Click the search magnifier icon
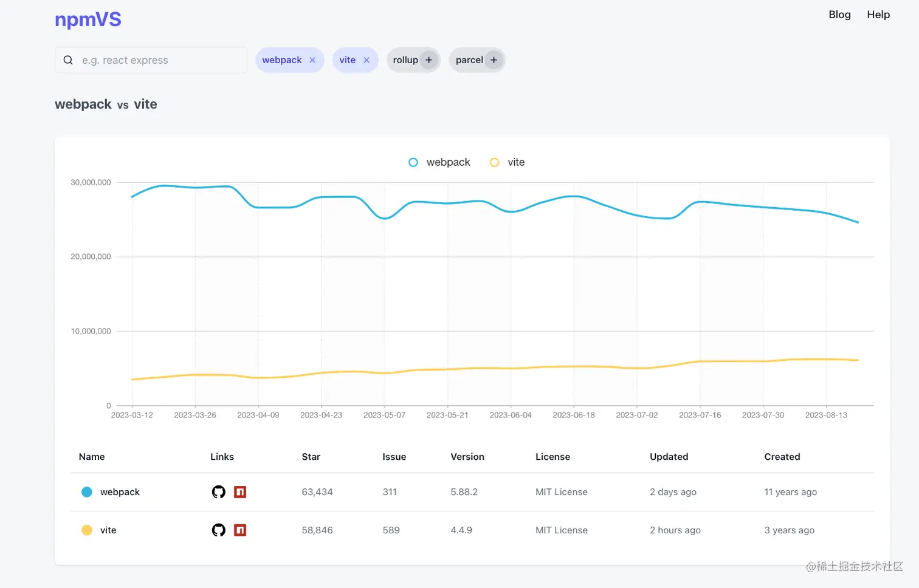The height and width of the screenshot is (588, 919). pyautogui.click(x=68, y=60)
